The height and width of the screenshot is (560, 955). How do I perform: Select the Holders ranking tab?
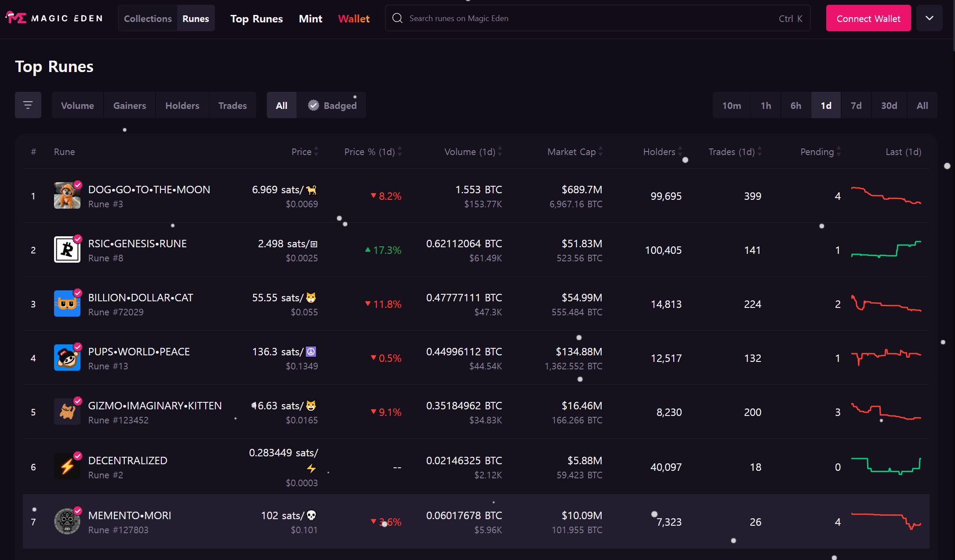coord(182,105)
